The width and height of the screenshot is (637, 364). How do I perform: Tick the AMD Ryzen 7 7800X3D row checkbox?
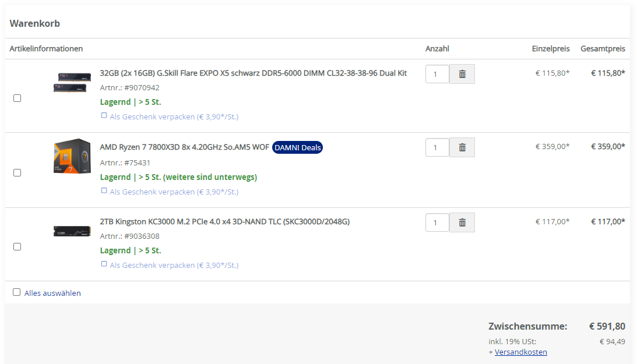tap(17, 173)
